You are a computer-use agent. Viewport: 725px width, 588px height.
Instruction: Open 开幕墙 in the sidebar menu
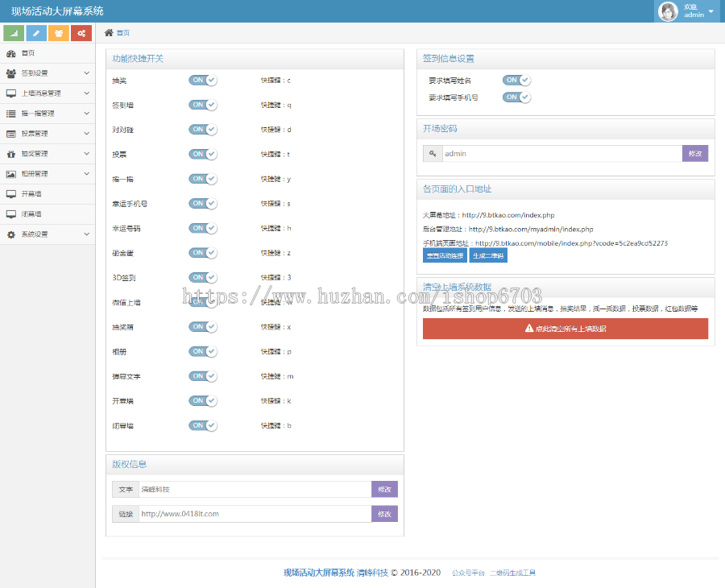click(x=48, y=194)
